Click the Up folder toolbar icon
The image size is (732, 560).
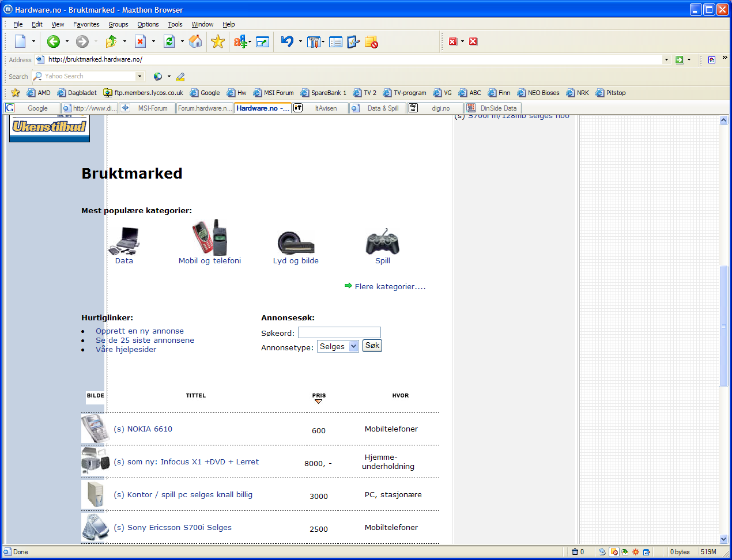tap(111, 41)
